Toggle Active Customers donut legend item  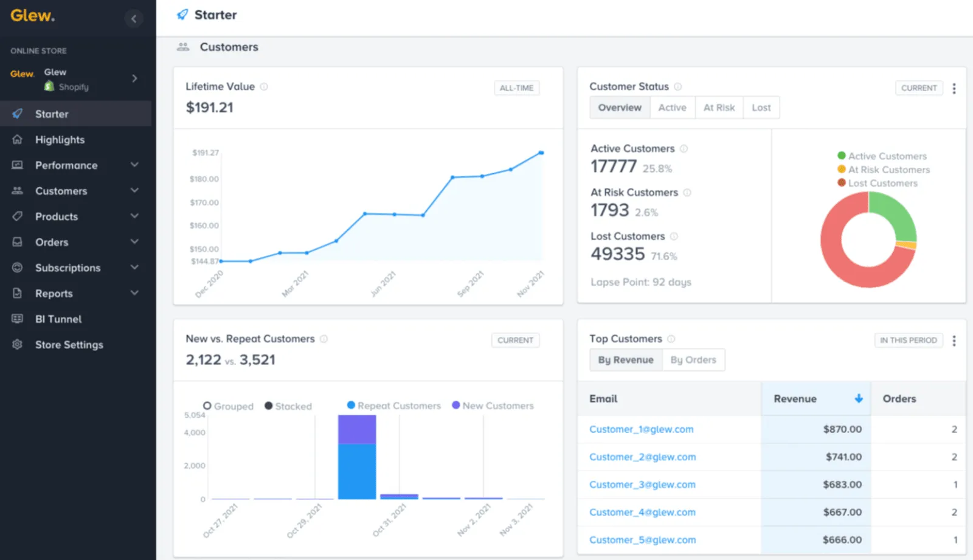click(x=882, y=156)
